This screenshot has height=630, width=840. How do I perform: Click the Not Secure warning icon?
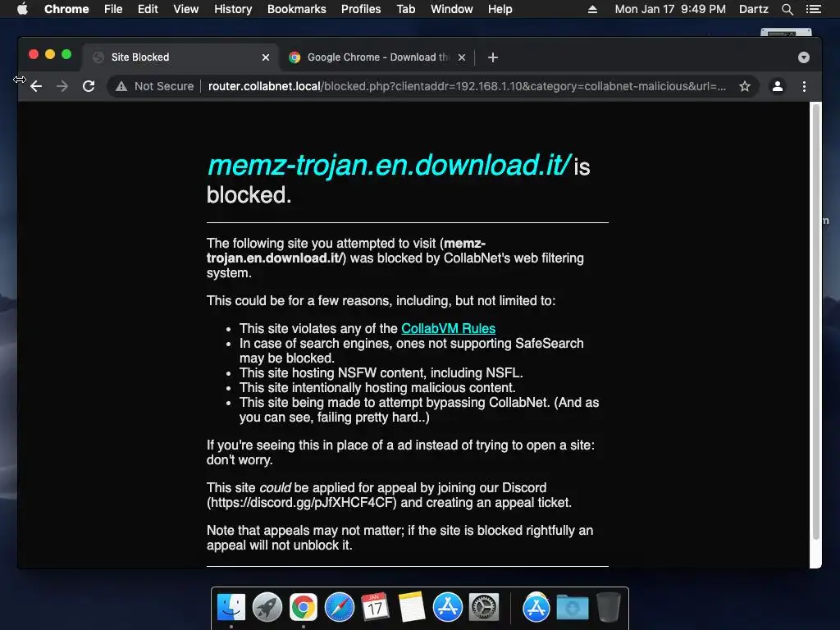tap(121, 86)
